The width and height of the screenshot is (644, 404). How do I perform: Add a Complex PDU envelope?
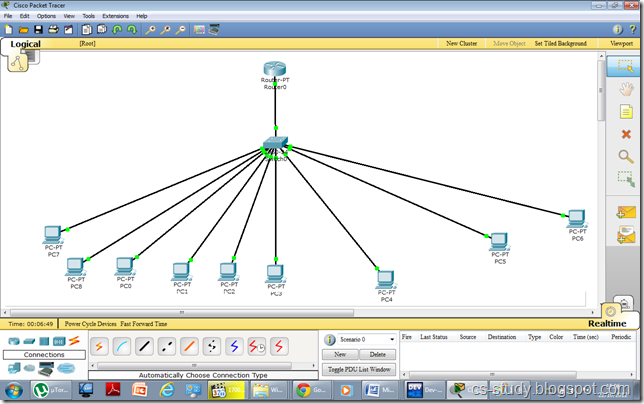(626, 235)
